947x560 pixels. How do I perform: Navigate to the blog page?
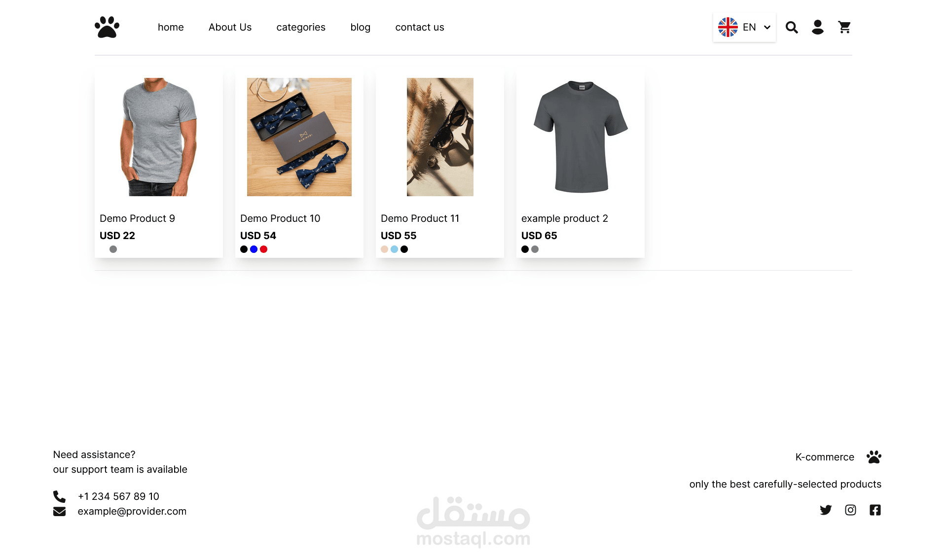(360, 27)
